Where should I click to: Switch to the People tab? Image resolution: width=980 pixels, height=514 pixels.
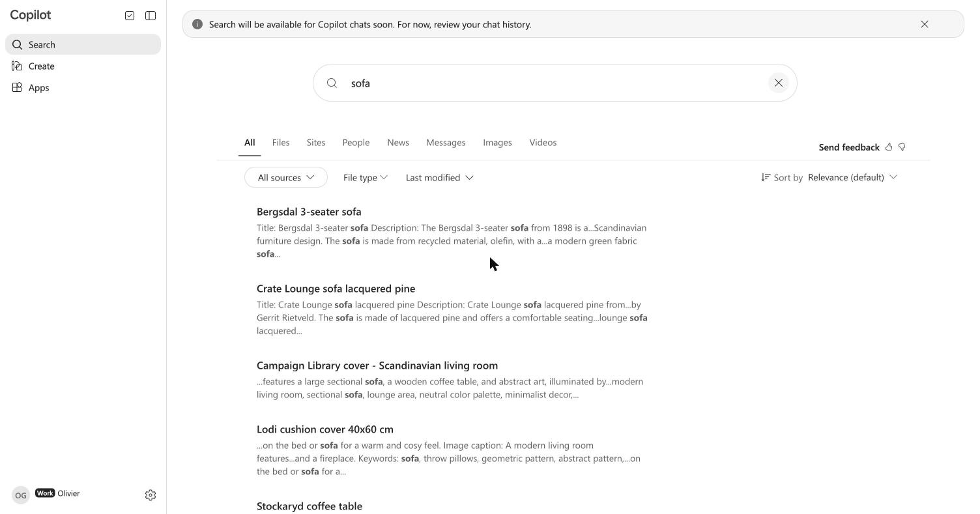(356, 143)
